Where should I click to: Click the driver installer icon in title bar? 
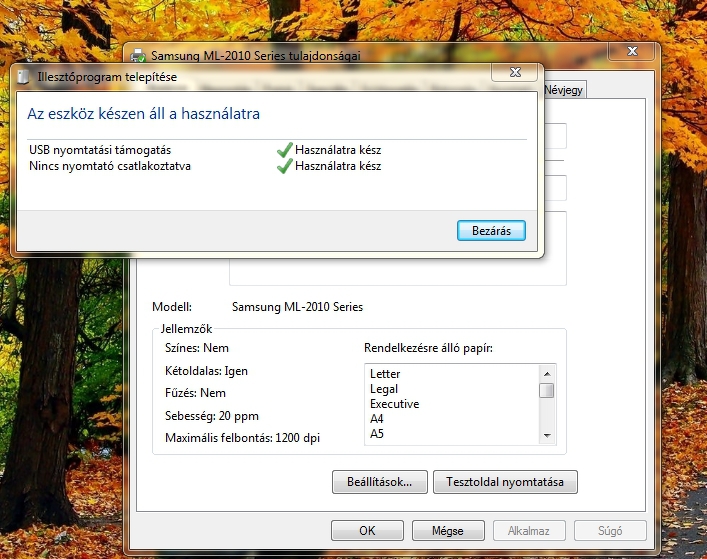tap(23, 77)
